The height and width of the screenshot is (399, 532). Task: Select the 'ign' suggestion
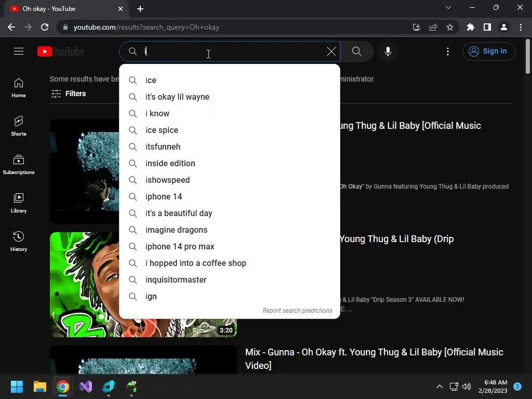230,297
